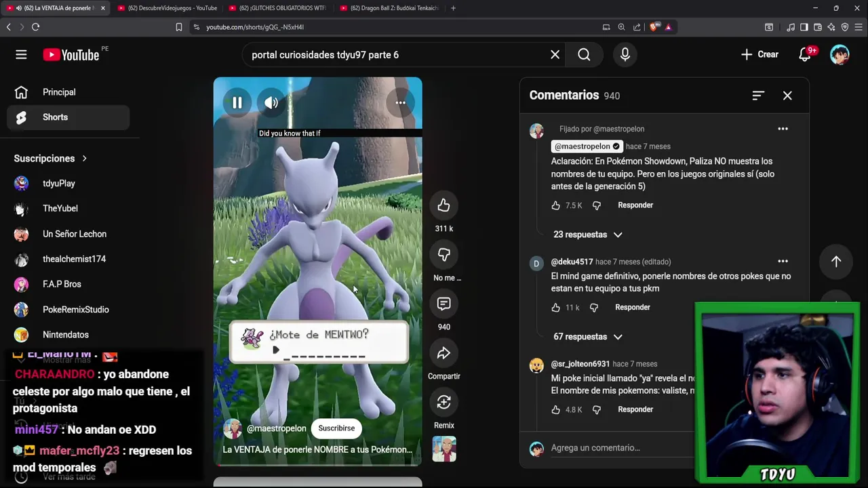
Task: Open the Short's three-dot options menu
Action: (401, 103)
